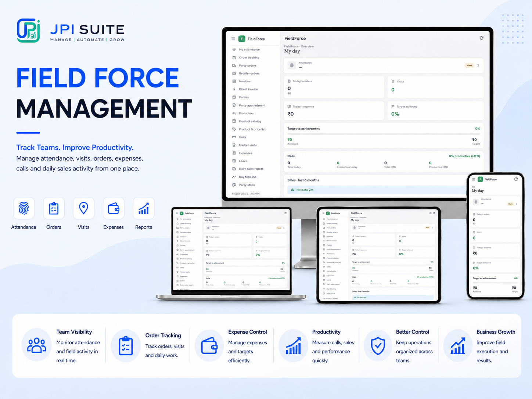Click the Today's expense card on the phone
The height and width of the screenshot is (399, 532).
click(495, 251)
